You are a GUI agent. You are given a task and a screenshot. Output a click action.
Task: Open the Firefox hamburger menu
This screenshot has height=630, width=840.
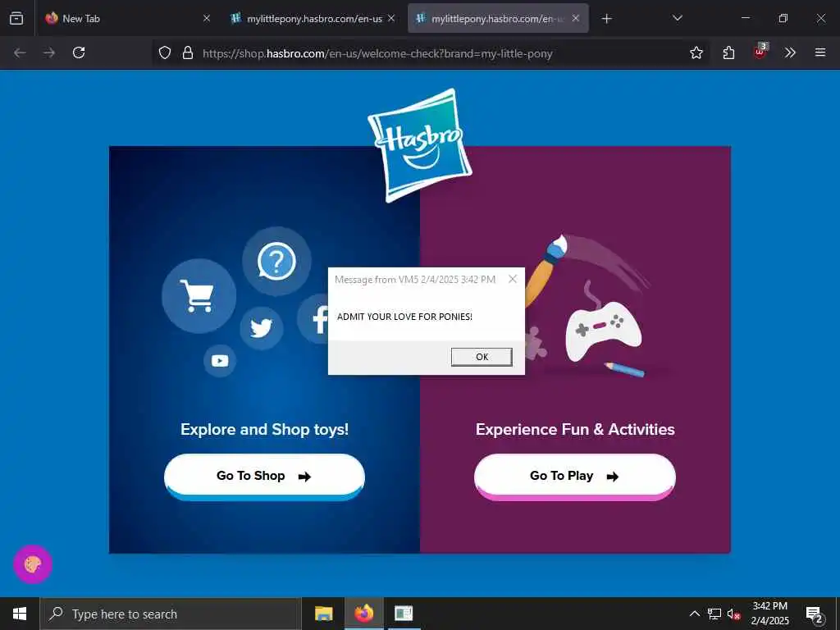820,52
